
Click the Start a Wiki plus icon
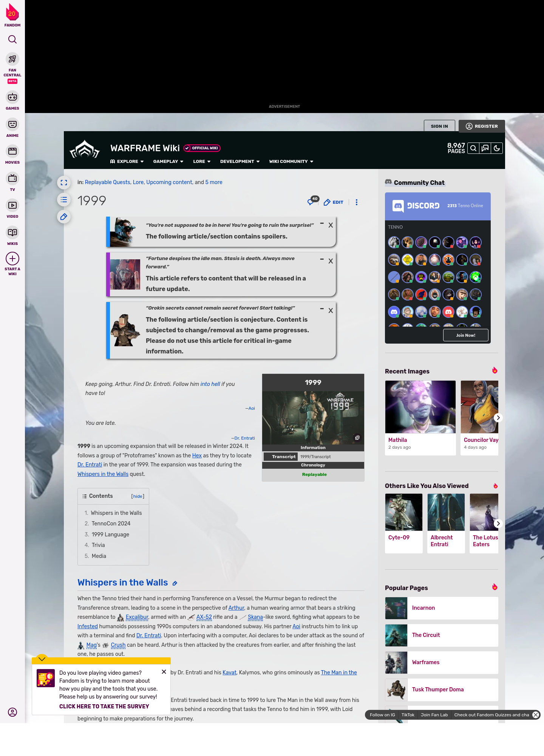12,259
